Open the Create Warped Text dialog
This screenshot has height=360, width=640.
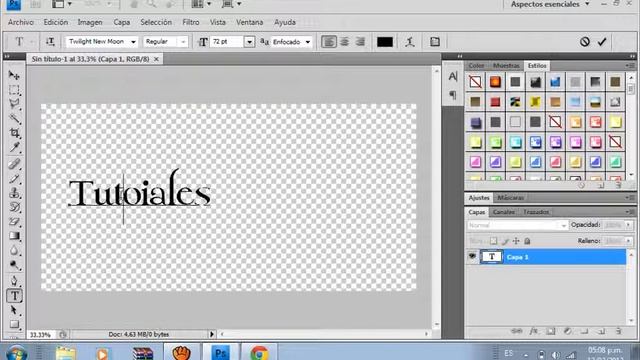[x=410, y=42]
